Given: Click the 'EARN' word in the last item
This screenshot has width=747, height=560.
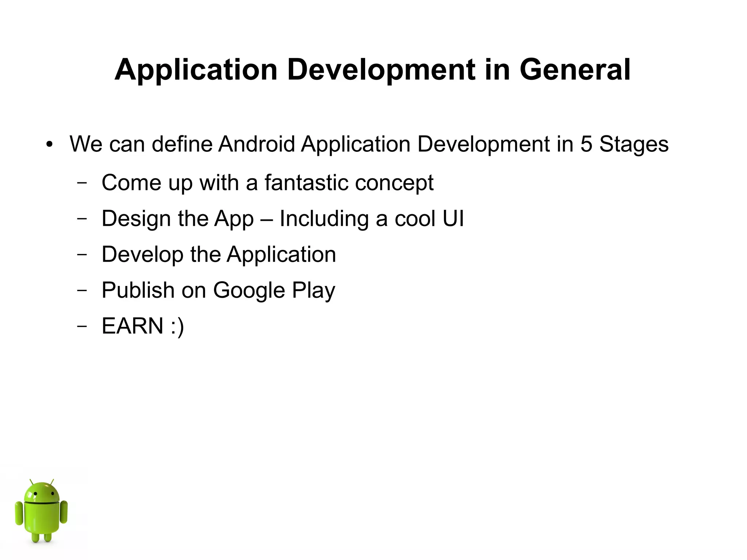Looking at the screenshot, I should pos(132,326).
